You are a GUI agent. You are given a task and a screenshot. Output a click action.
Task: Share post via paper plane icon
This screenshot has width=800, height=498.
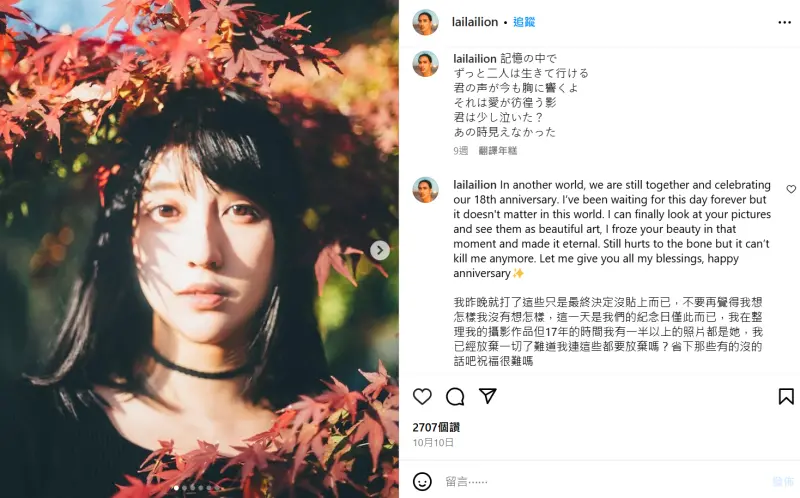487,396
